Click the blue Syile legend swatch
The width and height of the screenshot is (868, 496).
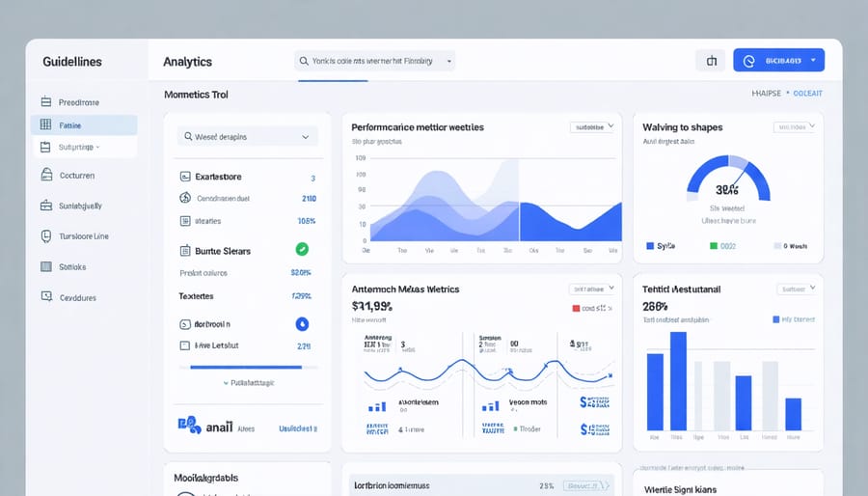tap(650, 246)
